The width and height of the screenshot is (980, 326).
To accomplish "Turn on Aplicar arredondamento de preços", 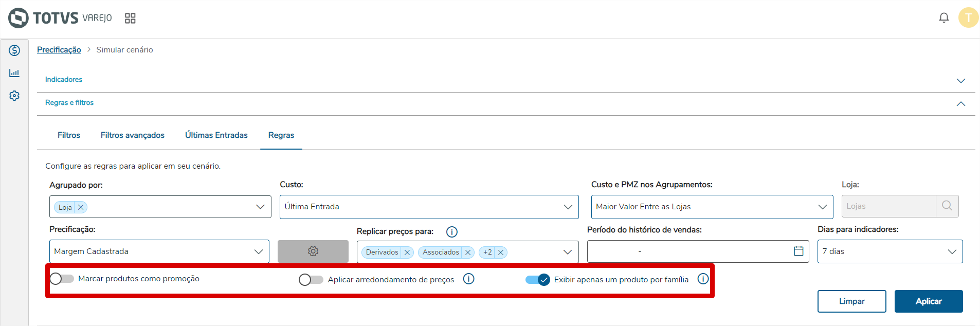I will [x=311, y=280].
